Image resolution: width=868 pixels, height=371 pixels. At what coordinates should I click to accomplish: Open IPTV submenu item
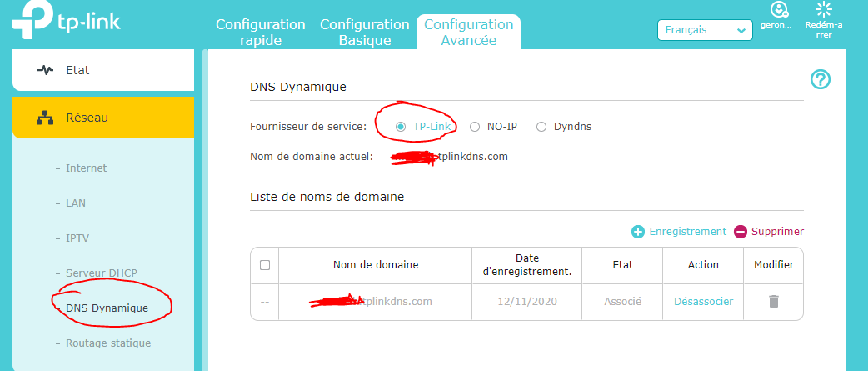77,238
